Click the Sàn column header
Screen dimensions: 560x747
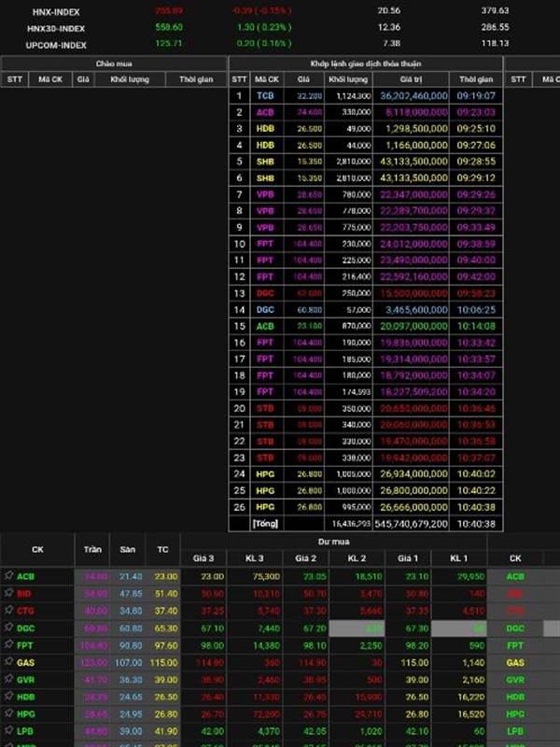[x=127, y=549]
